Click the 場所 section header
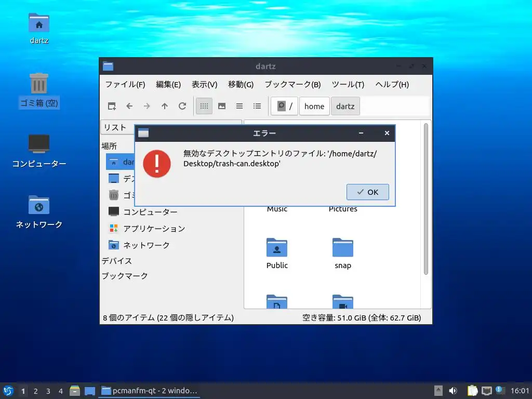 coord(109,146)
